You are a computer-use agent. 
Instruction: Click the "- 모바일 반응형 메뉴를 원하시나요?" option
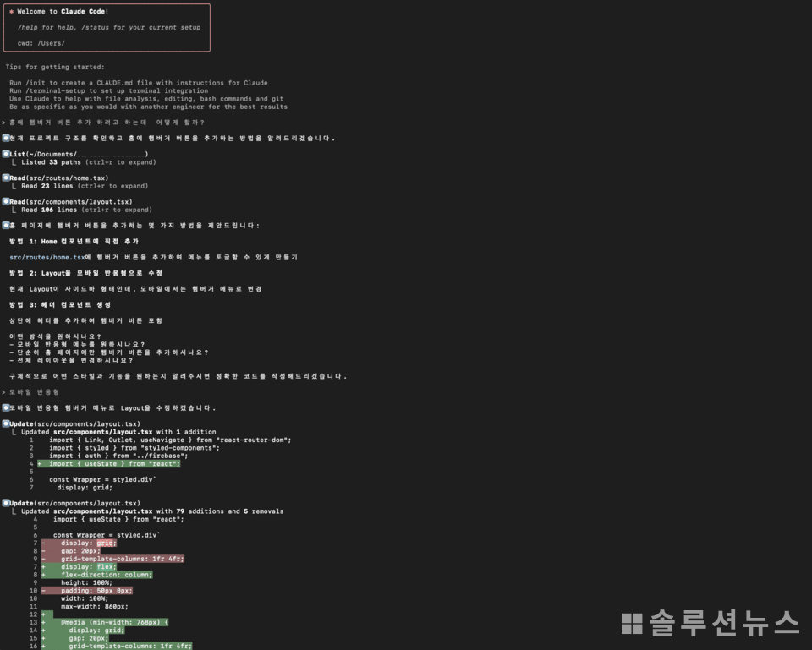pos(77,345)
